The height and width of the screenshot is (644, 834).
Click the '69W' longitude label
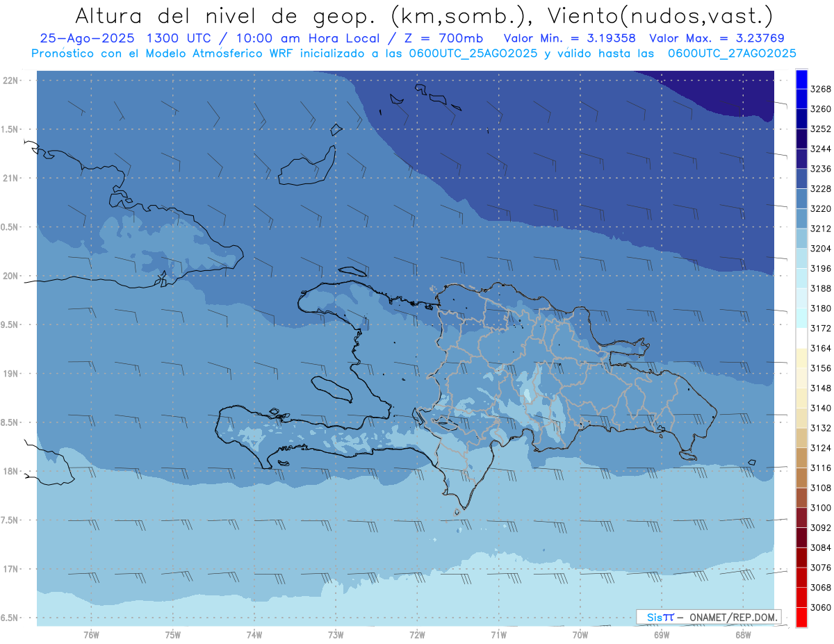[x=662, y=635]
